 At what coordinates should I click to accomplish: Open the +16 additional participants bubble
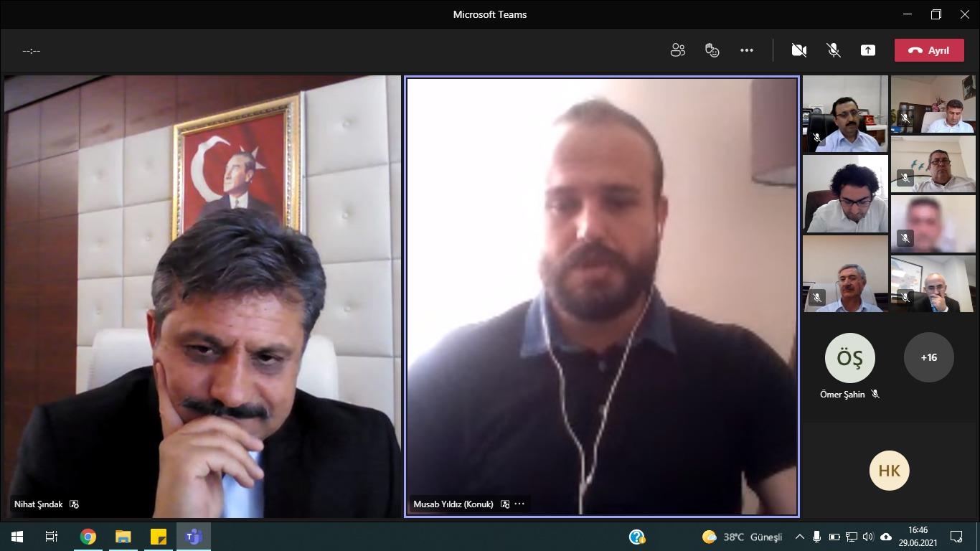pyautogui.click(x=929, y=357)
